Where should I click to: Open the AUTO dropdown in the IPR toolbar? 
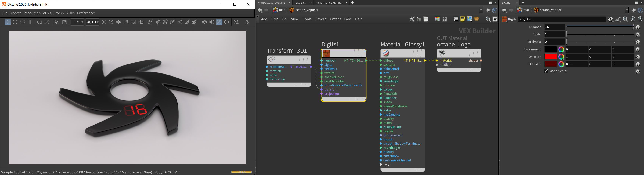[92, 22]
